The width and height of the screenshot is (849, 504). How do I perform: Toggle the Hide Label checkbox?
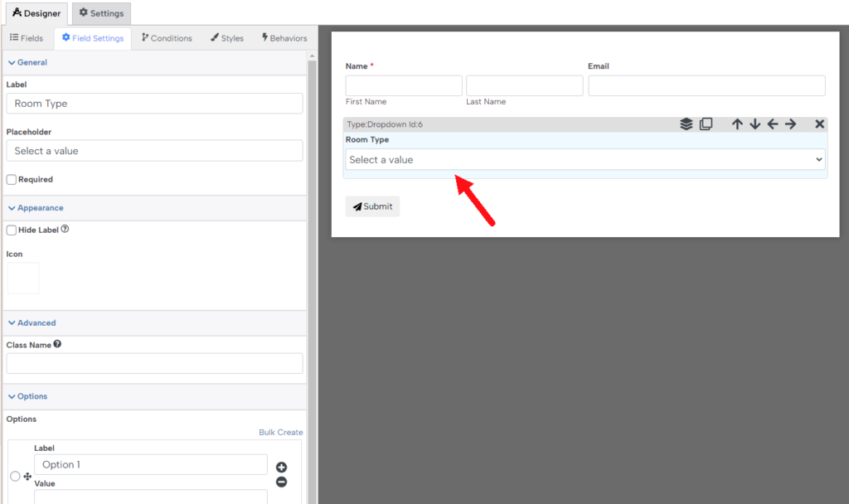click(12, 230)
